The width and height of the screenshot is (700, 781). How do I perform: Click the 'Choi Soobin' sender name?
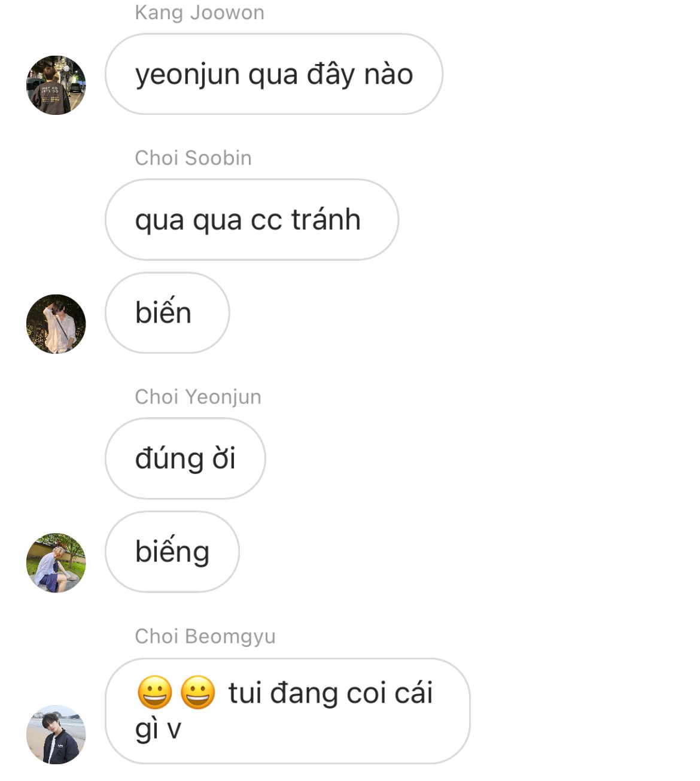click(193, 158)
